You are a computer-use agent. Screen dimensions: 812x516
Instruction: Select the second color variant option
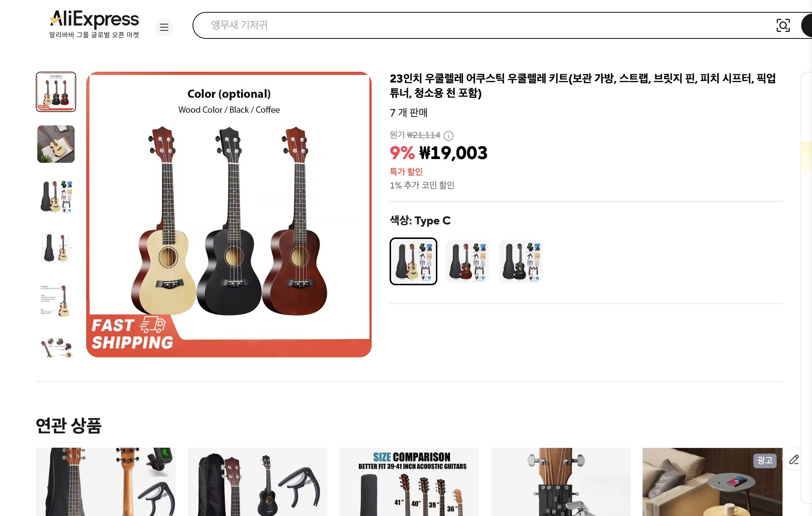(467, 261)
